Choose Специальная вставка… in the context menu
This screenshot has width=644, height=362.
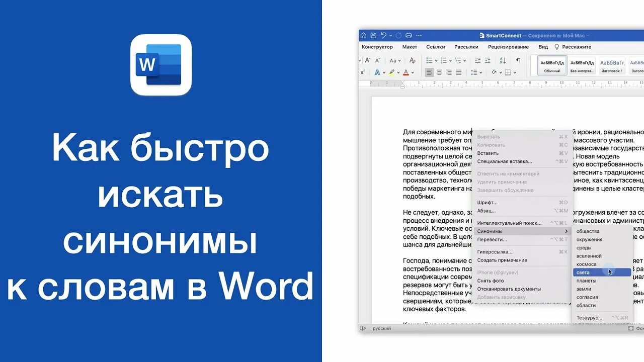523,161
